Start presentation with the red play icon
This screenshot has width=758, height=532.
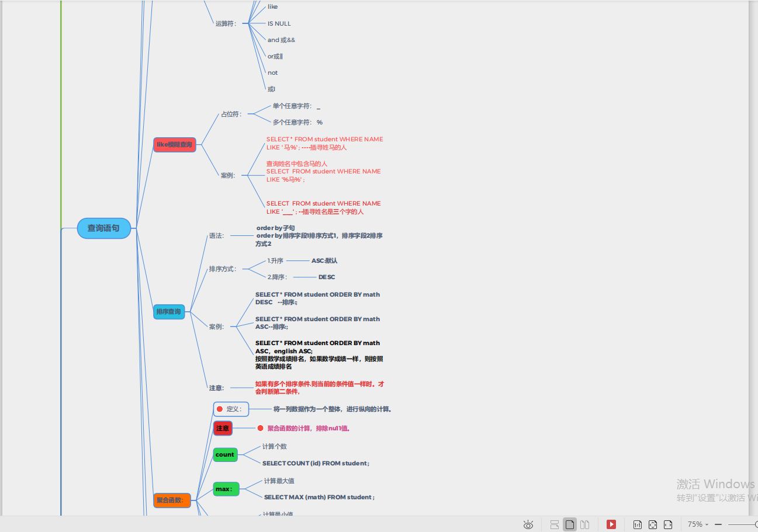point(611,524)
